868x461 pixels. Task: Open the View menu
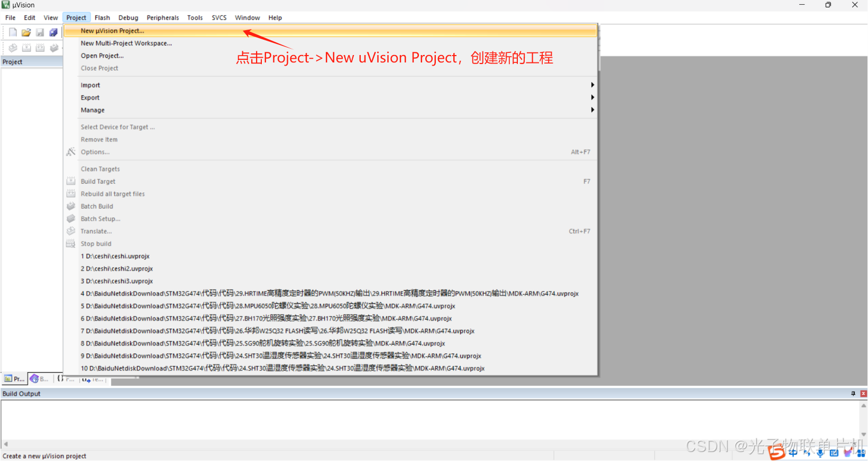(51, 17)
